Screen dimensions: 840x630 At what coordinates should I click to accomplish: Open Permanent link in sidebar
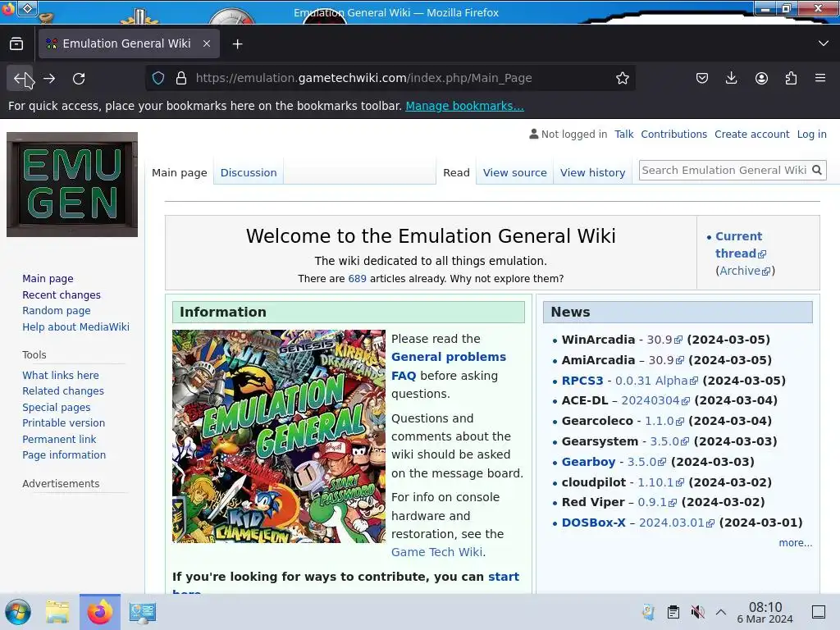pos(59,439)
